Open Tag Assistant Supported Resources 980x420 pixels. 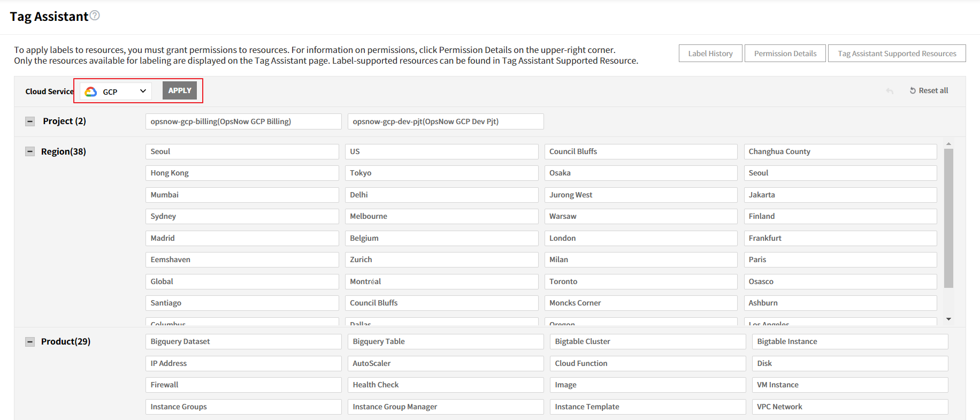(x=897, y=54)
